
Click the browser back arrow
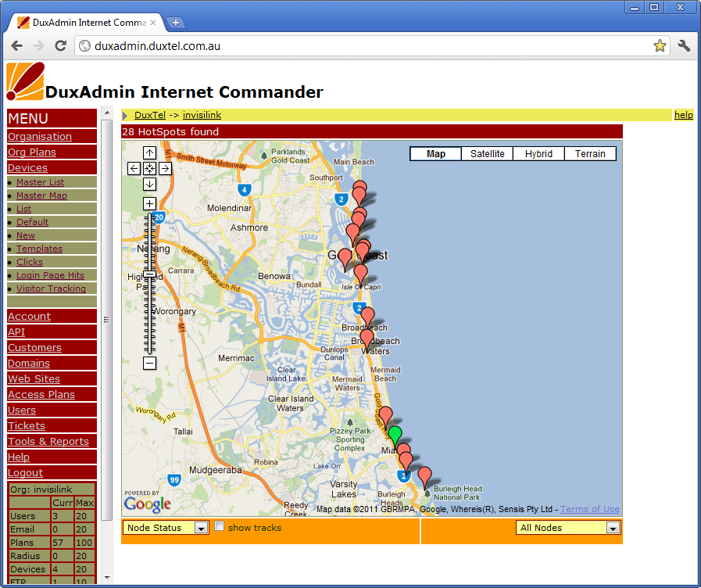coord(17,45)
